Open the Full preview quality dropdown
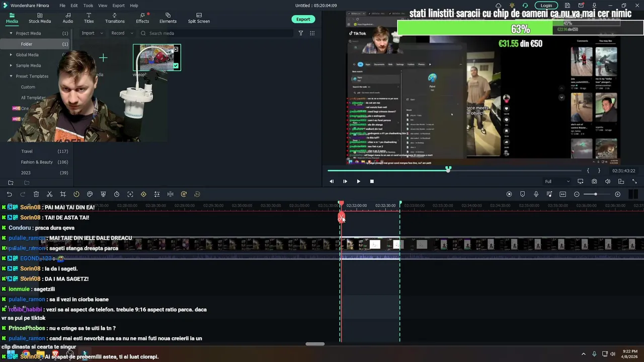Viewport: 644px width, 362px height. coord(557,182)
